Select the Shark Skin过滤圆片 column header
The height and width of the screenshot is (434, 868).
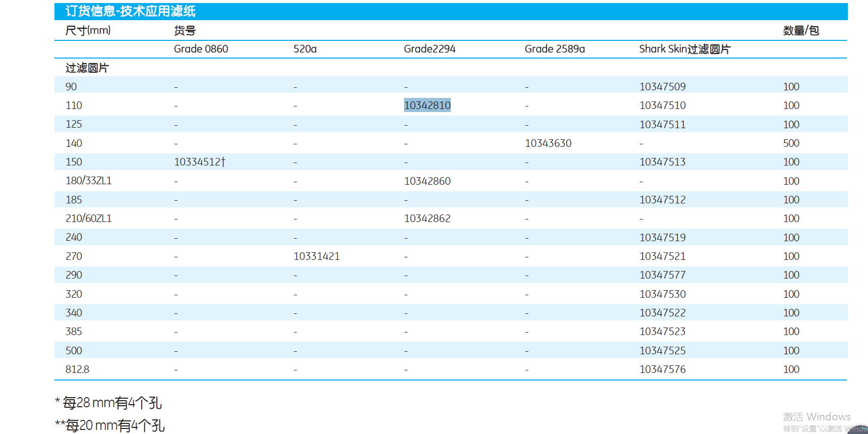684,49
